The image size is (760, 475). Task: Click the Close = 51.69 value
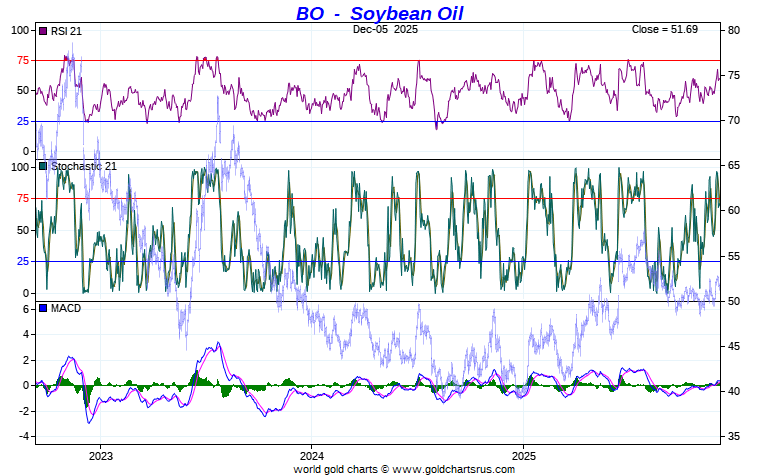(665, 29)
